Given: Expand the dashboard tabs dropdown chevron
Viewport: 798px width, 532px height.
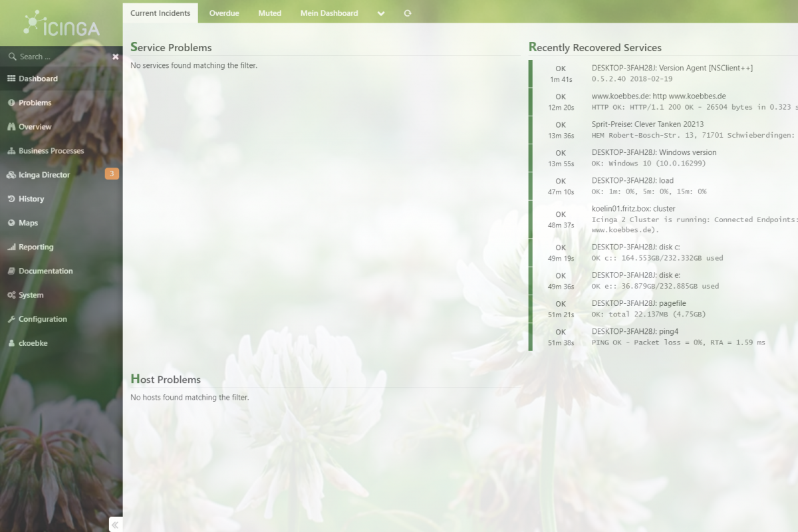Looking at the screenshot, I should (381, 13).
